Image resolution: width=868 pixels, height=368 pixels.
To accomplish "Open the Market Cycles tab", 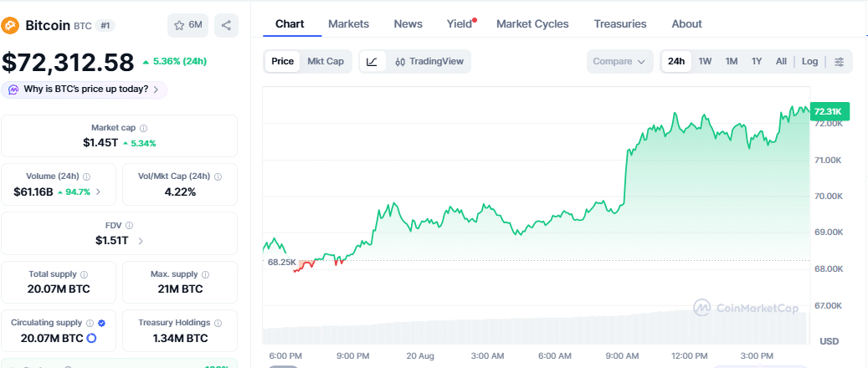I will (532, 23).
